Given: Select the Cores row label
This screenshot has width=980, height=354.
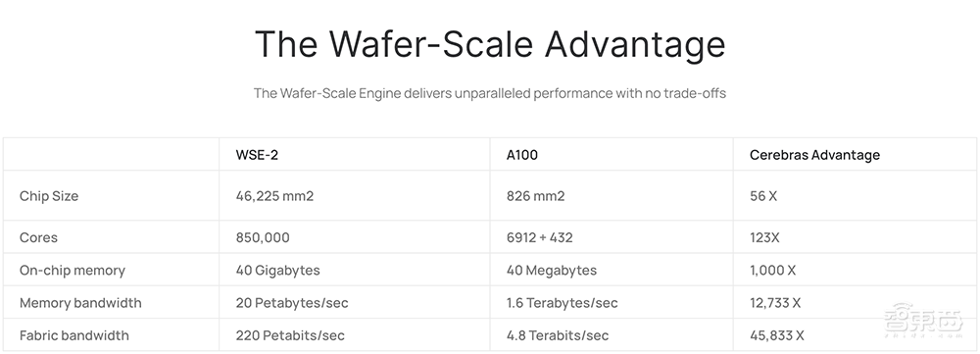Looking at the screenshot, I should tap(38, 237).
